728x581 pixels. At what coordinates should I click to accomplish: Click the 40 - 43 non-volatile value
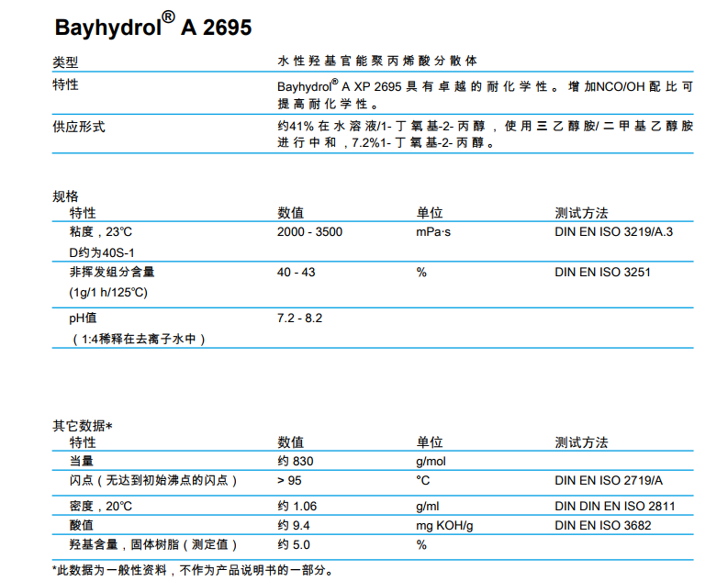(x=296, y=273)
